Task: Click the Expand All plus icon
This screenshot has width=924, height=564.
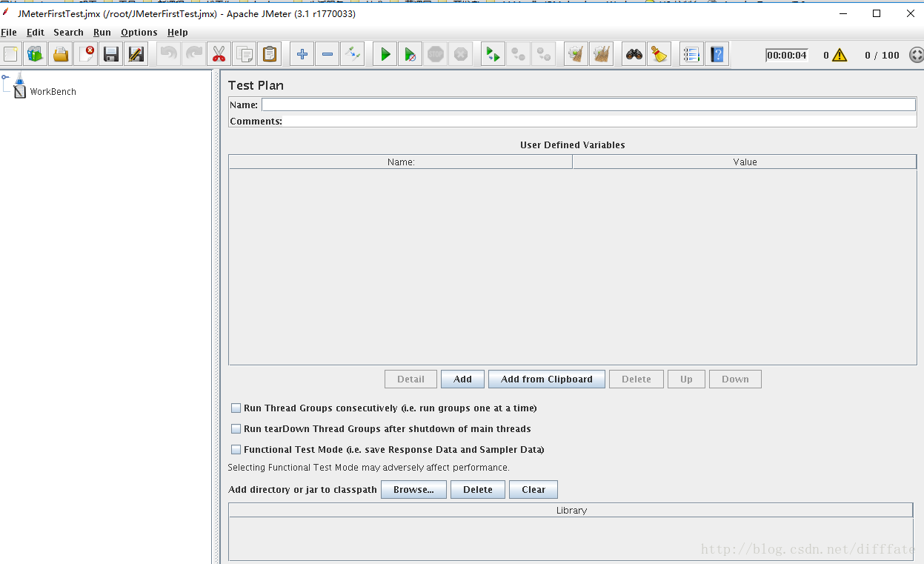Action: [x=302, y=54]
